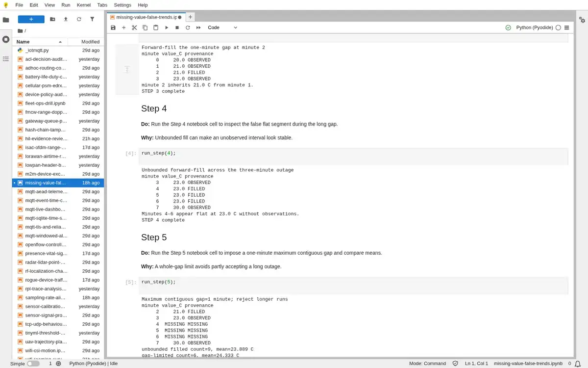Create a new folder in file browser

coord(52,19)
